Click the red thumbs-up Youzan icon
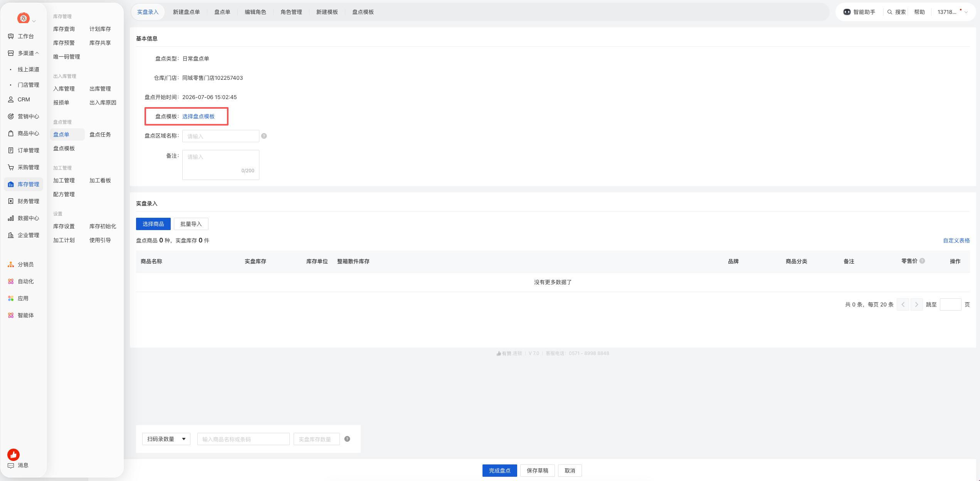980x481 pixels. (x=13, y=455)
